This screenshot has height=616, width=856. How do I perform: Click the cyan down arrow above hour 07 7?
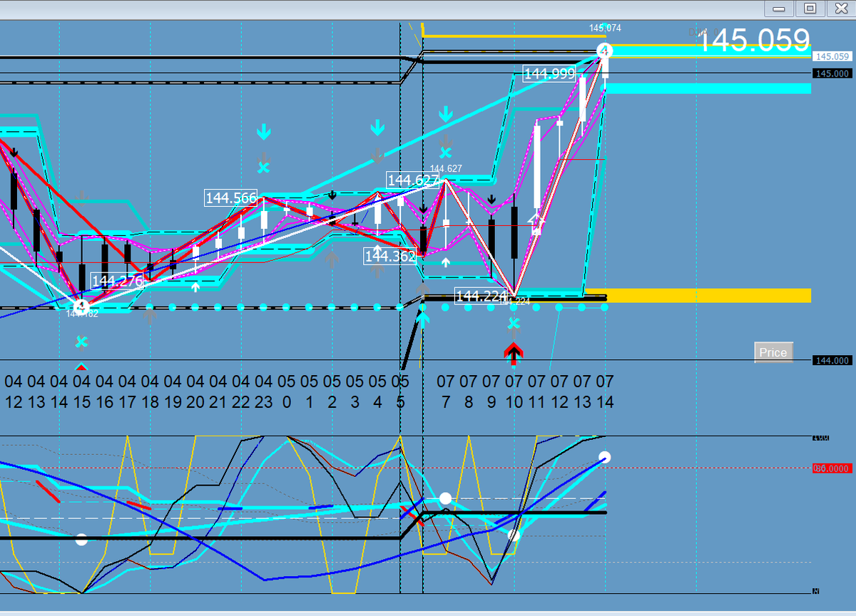tap(446, 114)
